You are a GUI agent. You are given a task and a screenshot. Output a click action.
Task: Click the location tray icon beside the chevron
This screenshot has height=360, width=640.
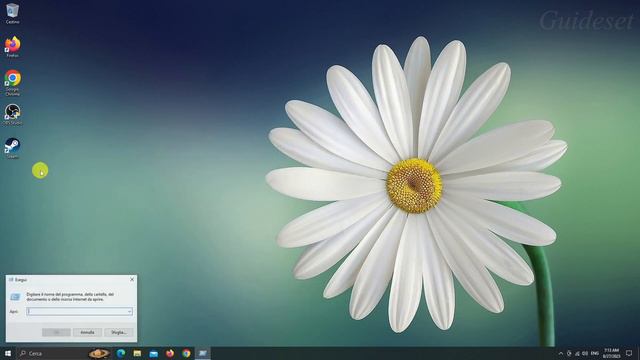(x=569, y=353)
